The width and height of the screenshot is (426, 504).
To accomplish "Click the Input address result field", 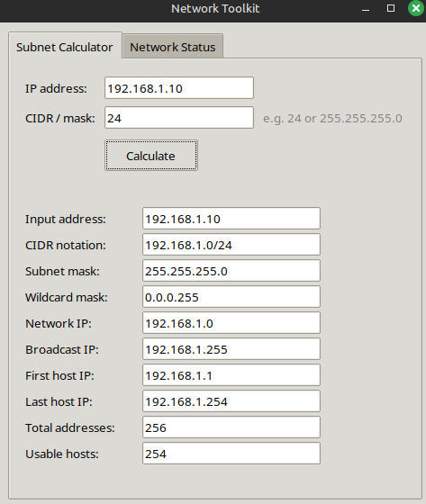I will [231, 219].
